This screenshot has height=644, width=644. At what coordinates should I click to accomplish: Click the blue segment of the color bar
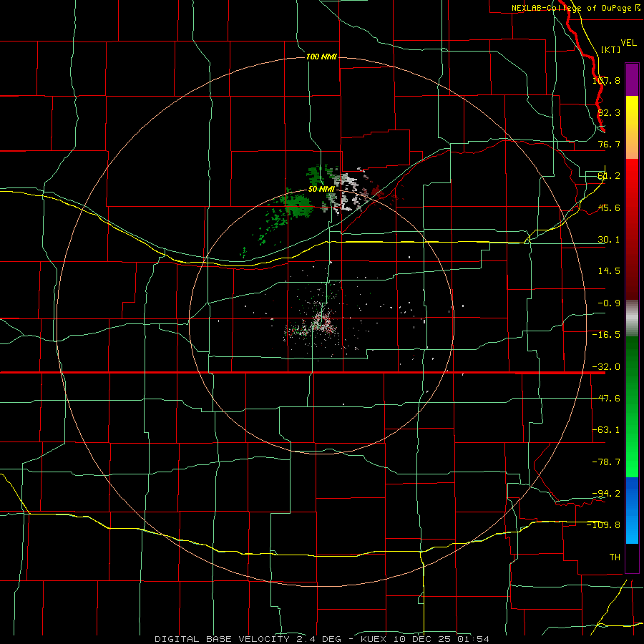[632, 510]
